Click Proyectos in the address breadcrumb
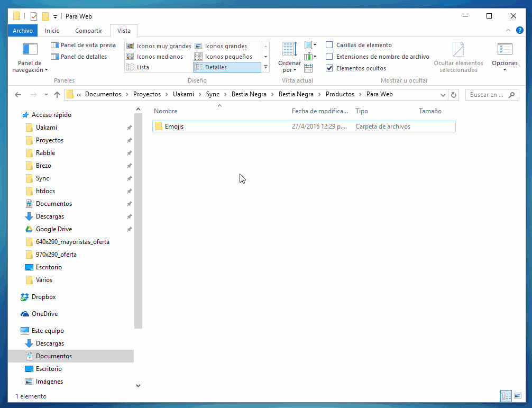Viewport: 532px width, 408px height. [x=147, y=94]
